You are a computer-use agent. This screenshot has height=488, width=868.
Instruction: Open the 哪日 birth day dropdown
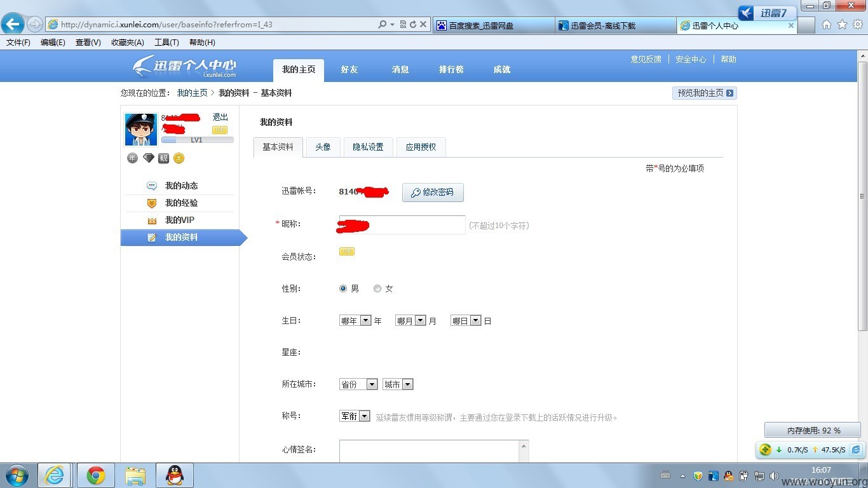[466, 321]
